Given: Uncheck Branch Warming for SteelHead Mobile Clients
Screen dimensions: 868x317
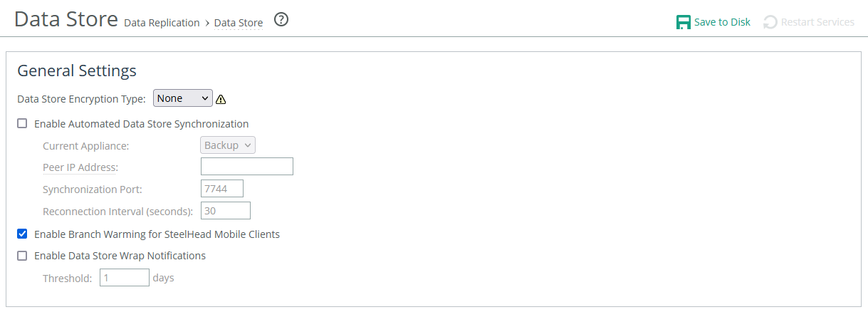Looking at the screenshot, I should pos(22,234).
